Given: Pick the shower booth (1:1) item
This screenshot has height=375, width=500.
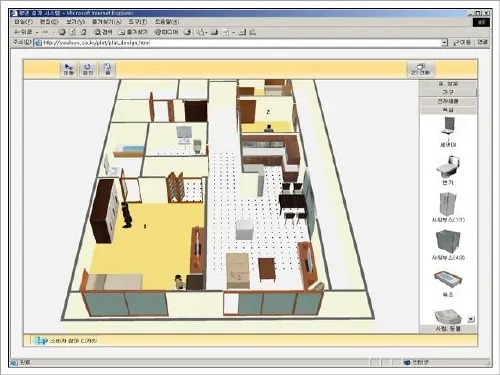Looking at the screenshot, I should point(448,207).
